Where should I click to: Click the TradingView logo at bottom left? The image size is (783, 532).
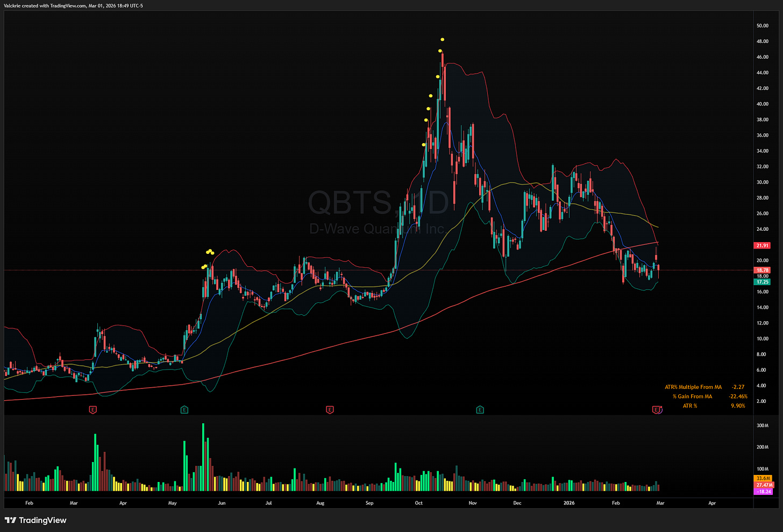pos(35,520)
